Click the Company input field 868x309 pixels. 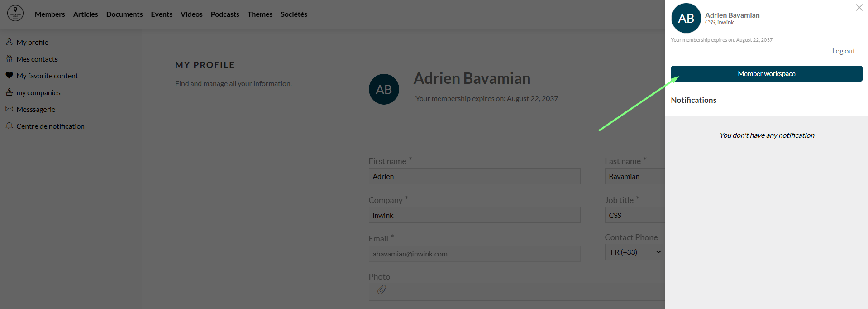(x=474, y=215)
